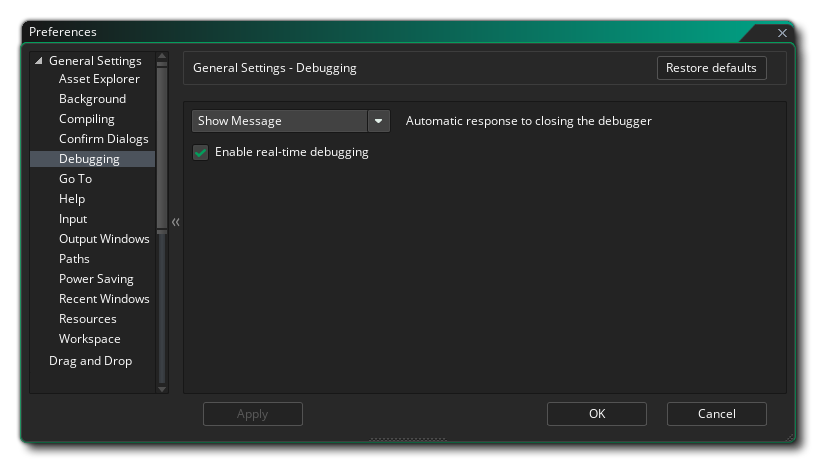Open the Show Message dropdown arrow
The height and width of the screenshot is (463, 816).
tap(378, 121)
